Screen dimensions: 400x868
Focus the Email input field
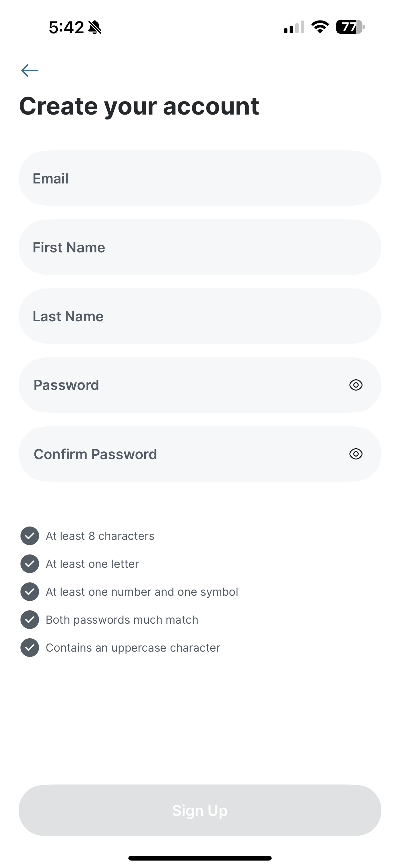(x=199, y=178)
